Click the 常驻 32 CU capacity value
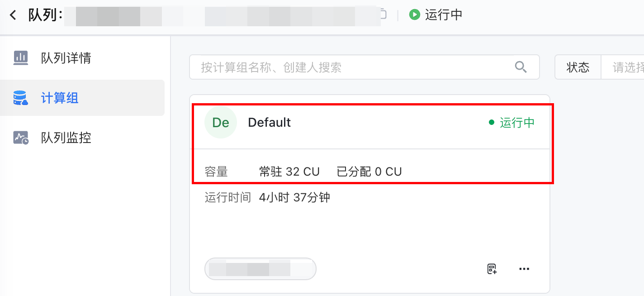 [289, 172]
